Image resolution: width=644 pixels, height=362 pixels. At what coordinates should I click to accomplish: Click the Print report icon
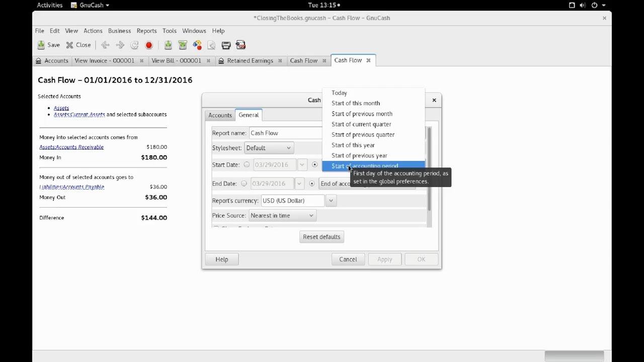(x=226, y=45)
